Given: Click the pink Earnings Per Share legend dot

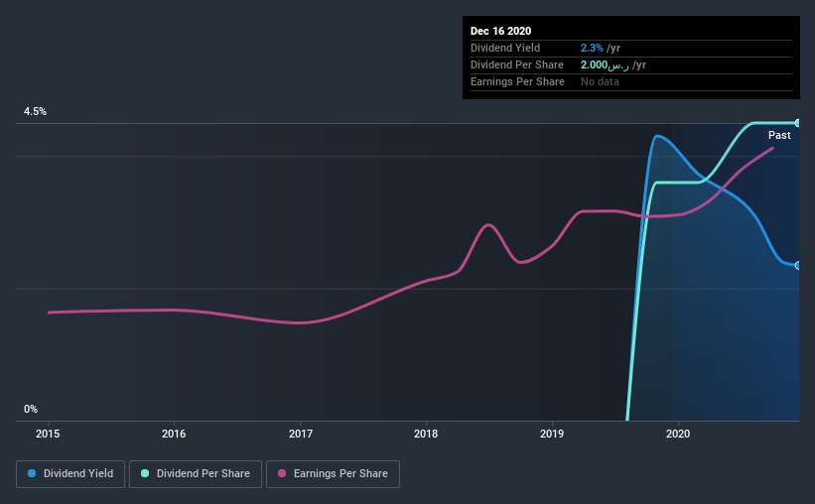Looking at the screenshot, I should point(282,473).
